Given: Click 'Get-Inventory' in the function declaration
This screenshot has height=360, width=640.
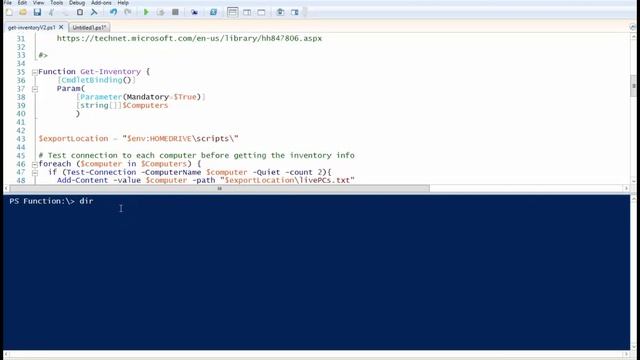Looking at the screenshot, I should [110, 72].
